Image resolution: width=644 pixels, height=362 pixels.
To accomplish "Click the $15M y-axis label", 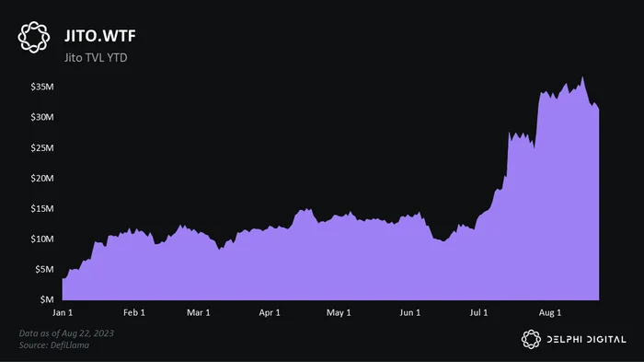I will tap(42, 208).
